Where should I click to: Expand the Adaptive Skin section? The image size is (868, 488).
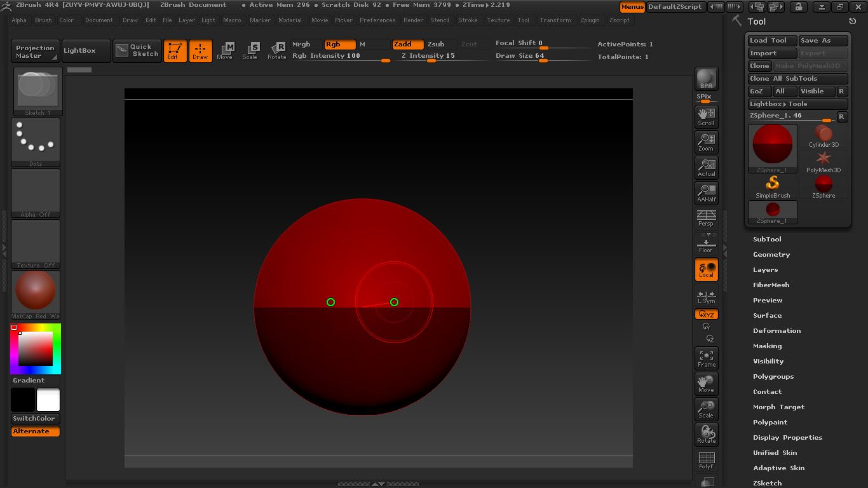coord(778,468)
